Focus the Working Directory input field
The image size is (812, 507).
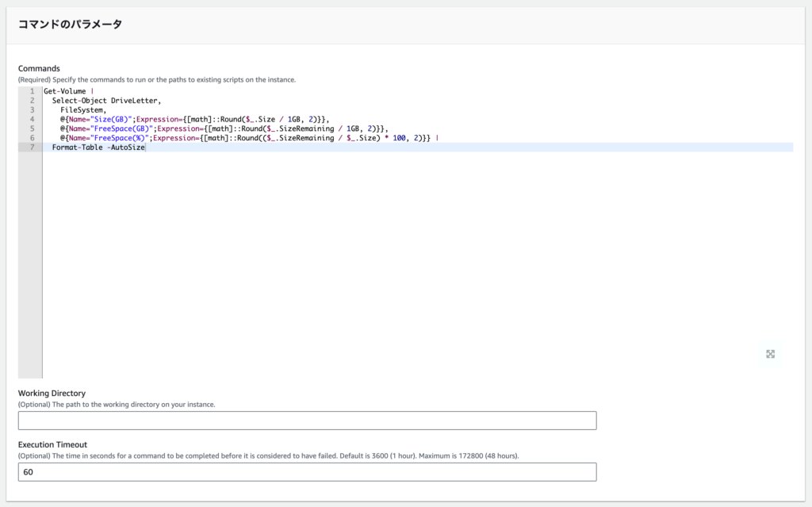(x=307, y=421)
